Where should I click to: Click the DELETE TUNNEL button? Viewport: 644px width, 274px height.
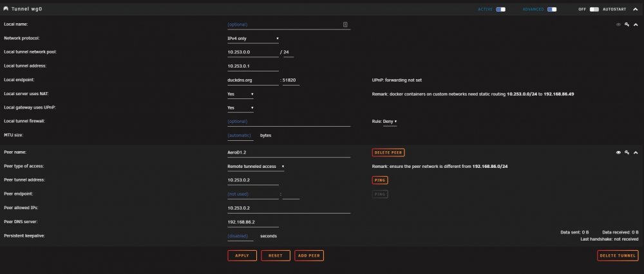point(618,255)
